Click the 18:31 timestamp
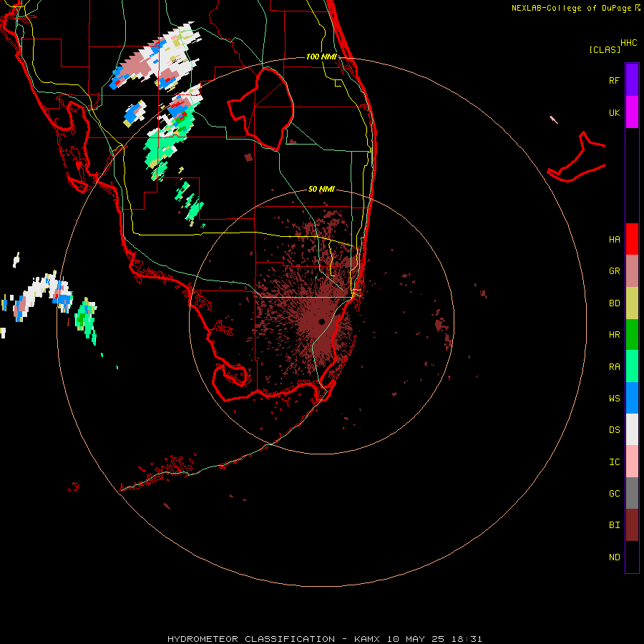The height and width of the screenshot is (644, 644). coord(467,639)
